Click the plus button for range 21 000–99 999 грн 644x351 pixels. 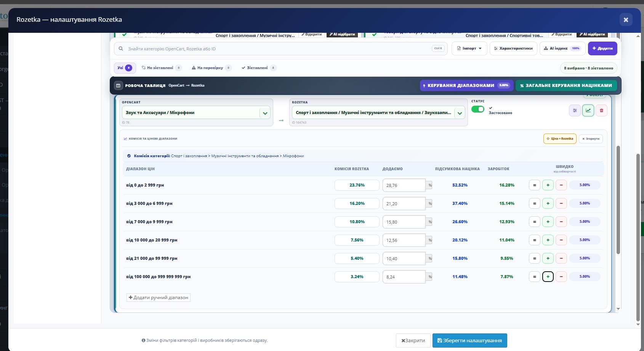[548, 258]
